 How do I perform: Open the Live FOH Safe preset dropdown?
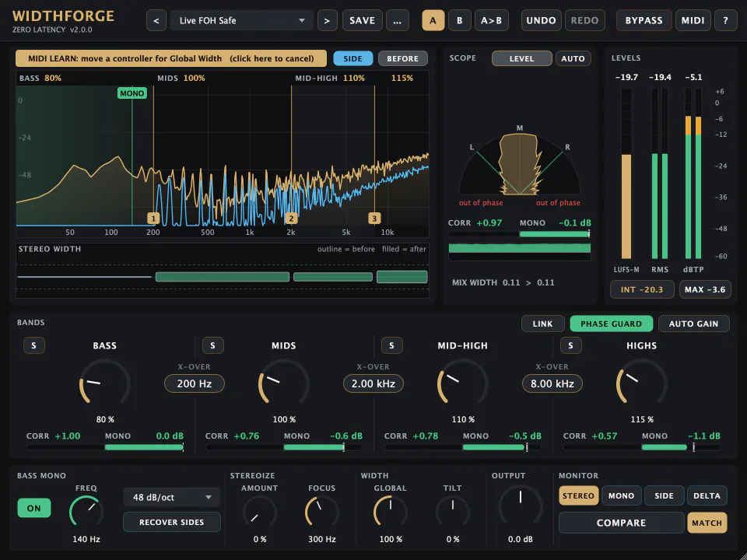[241, 20]
